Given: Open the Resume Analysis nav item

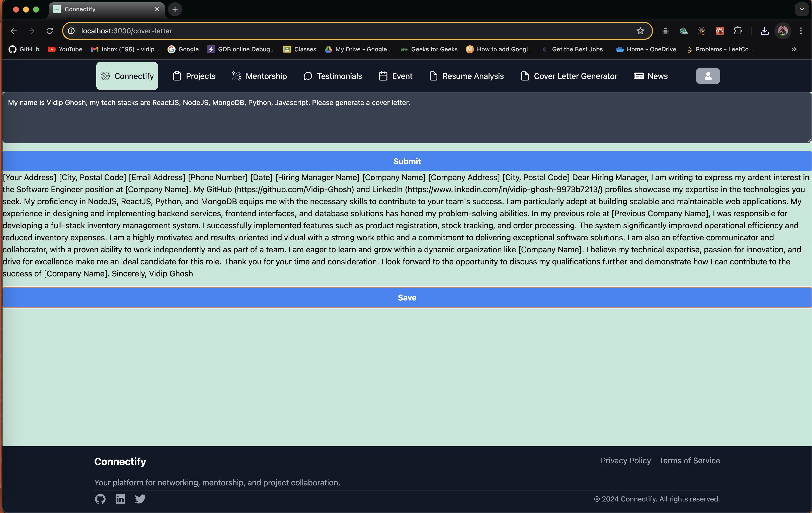Looking at the screenshot, I should coord(466,76).
